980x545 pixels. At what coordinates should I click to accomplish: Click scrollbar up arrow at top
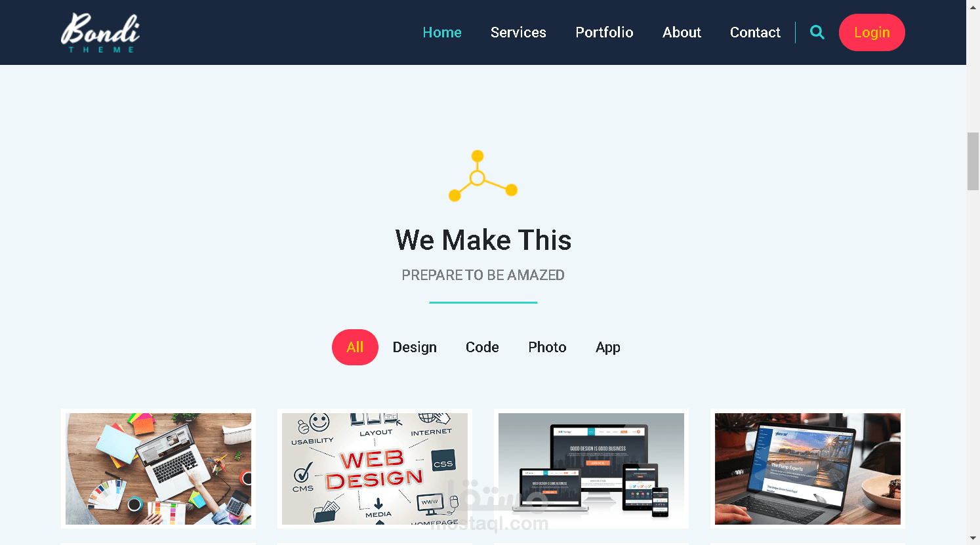click(973, 6)
